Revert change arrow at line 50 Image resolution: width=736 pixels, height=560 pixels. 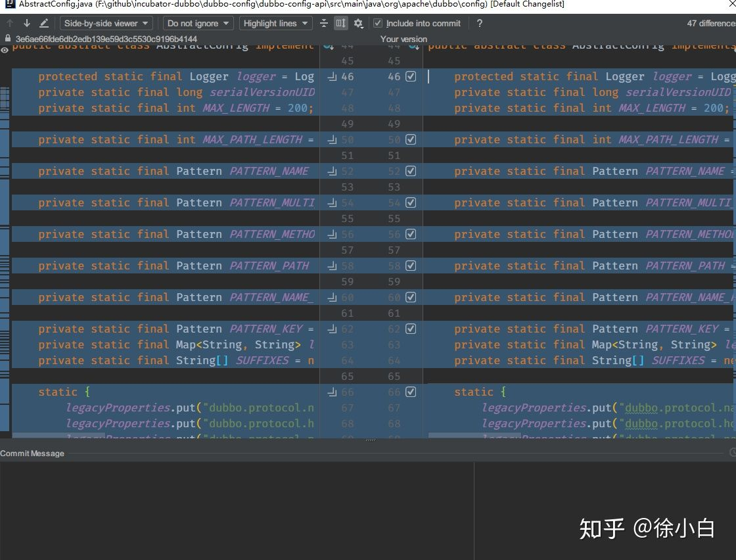click(333, 139)
